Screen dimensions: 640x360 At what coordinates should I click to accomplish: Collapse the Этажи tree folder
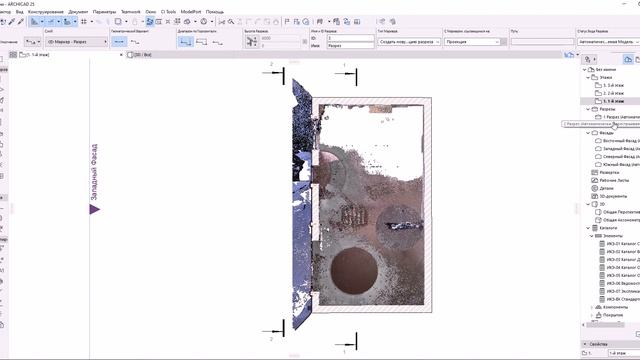(588, 77)
